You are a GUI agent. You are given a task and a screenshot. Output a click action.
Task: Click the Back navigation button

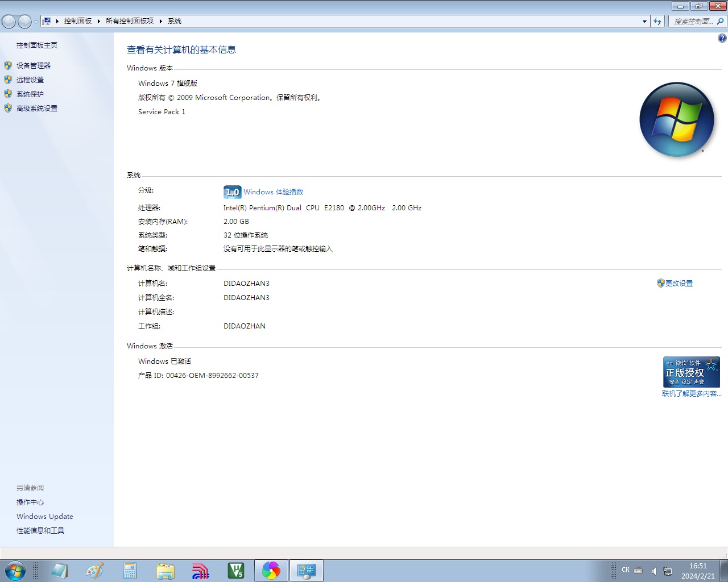(9, 22)
